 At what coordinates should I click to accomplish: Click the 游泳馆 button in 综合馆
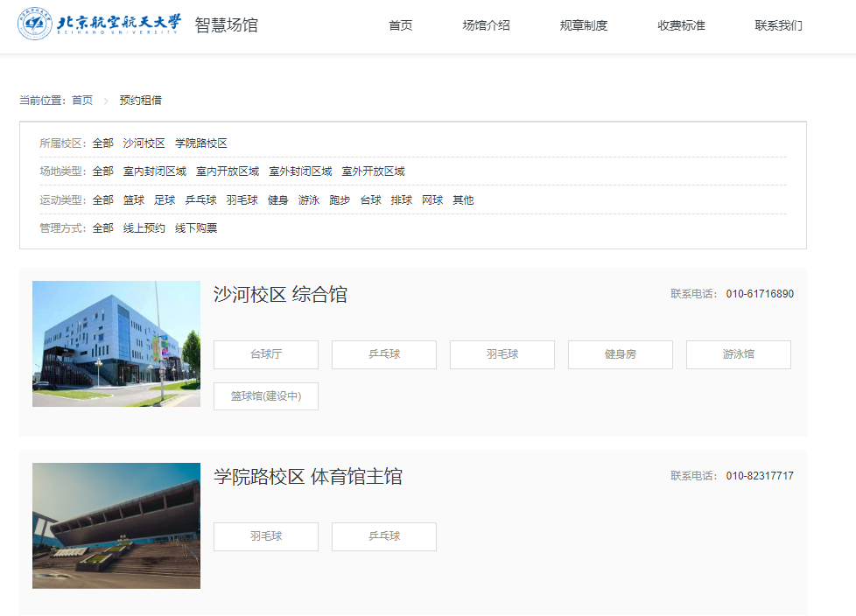(x=738, y=354)
